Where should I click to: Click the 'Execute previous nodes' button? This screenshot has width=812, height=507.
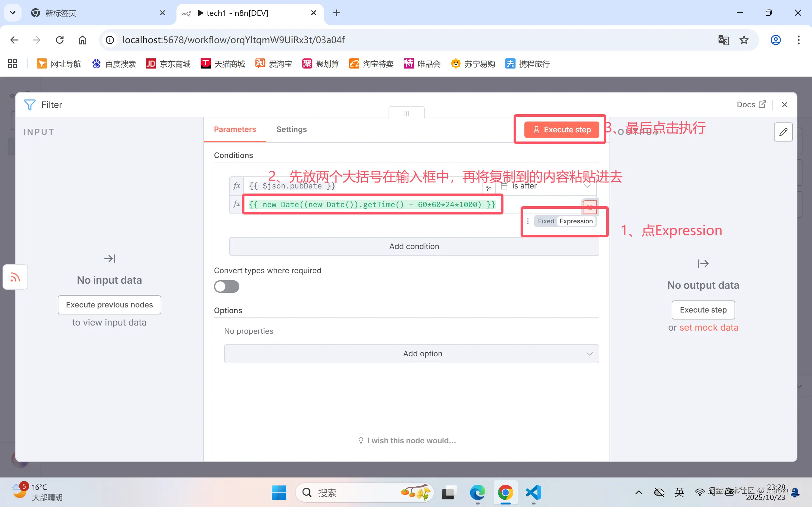109,305
